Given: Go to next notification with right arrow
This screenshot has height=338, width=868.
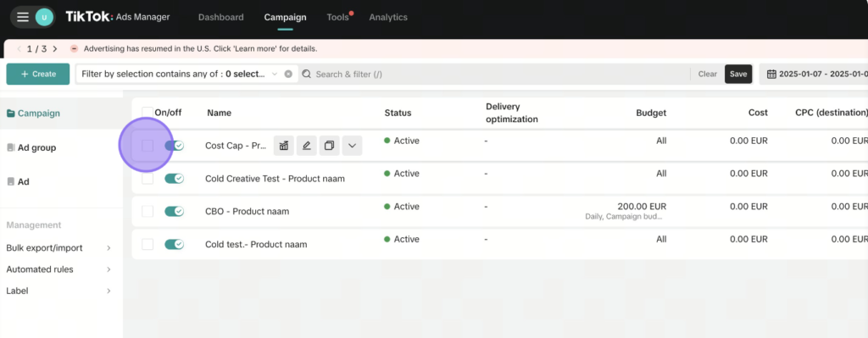Looking at the screenshot, I should [55, 48].
